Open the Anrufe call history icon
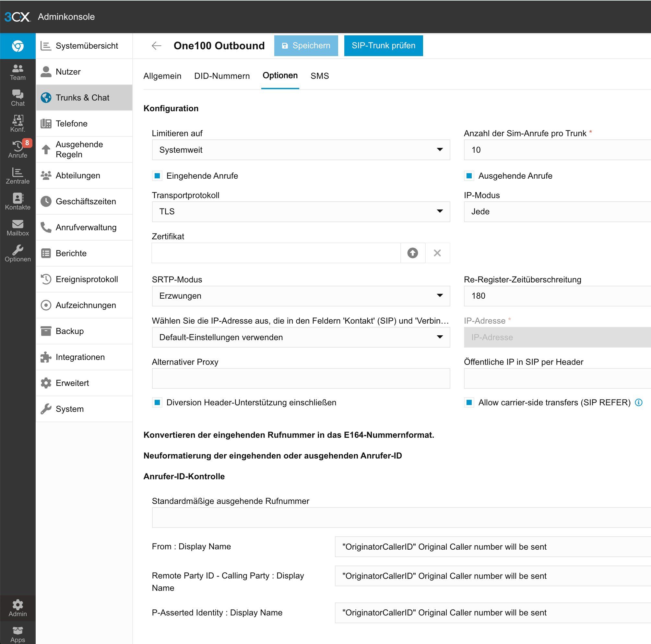Image resolution: width=651 pixels, height=644 pixels. [18, 150]
